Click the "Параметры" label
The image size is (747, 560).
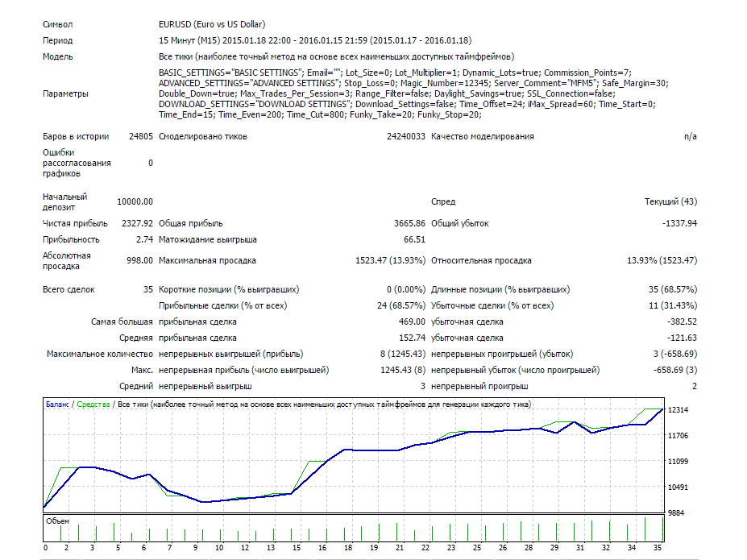pyautogui.click(x=65, y=93)
